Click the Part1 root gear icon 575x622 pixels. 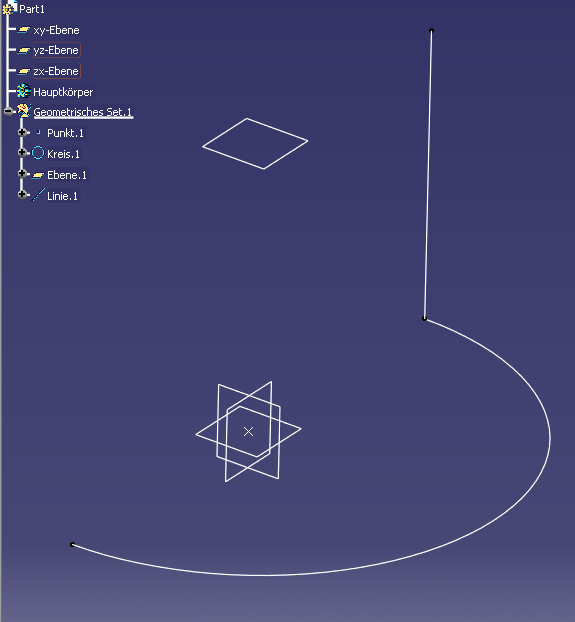click(x=9, y=7)
